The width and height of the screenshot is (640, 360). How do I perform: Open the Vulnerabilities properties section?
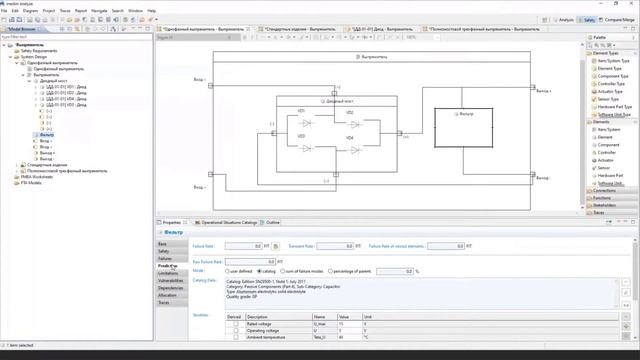tap(171, 281)
